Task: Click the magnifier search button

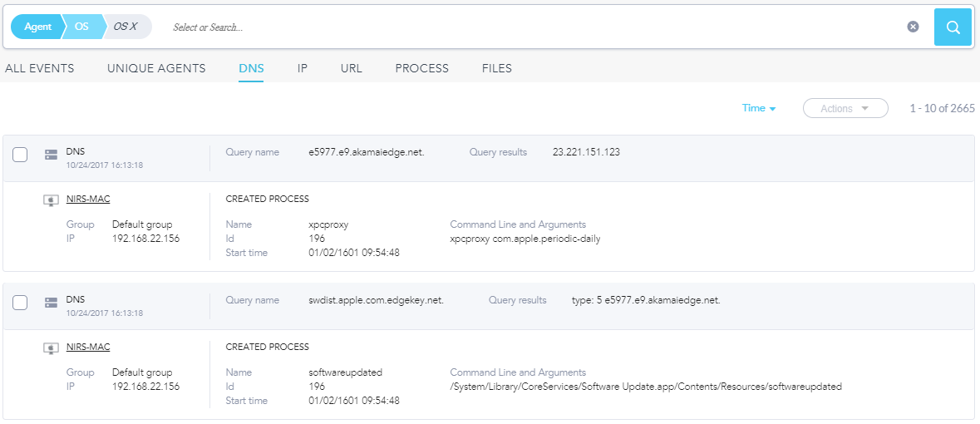Action: click(x=953, y=27)
